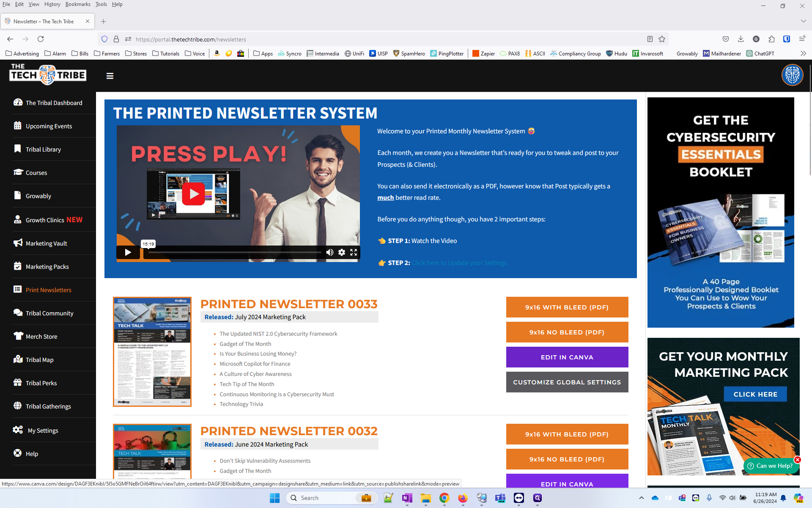This screenshot has width=812, height=508.
Task: Close the Can we Help? widget
Action: click(797, 460)
